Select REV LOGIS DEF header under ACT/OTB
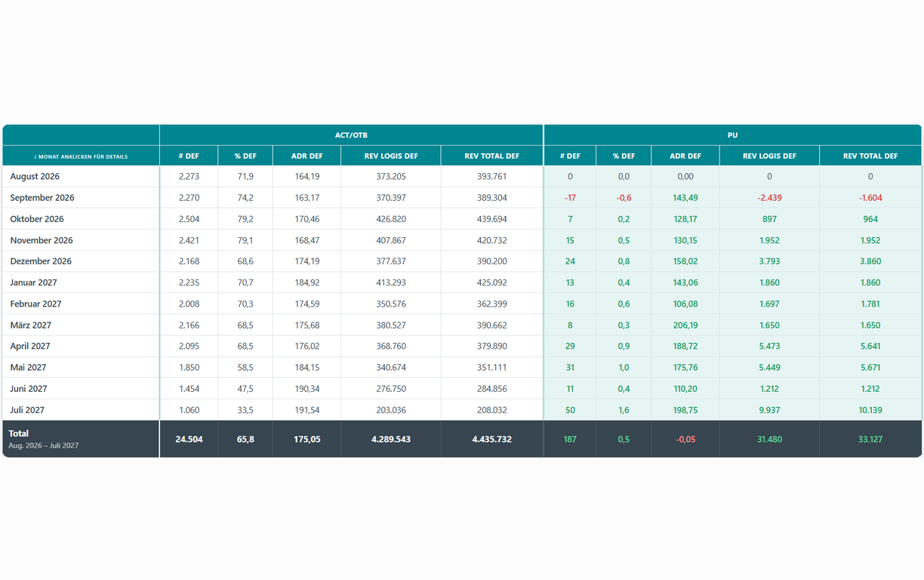Screen dimensions: 924x580 tap(391, 156)
